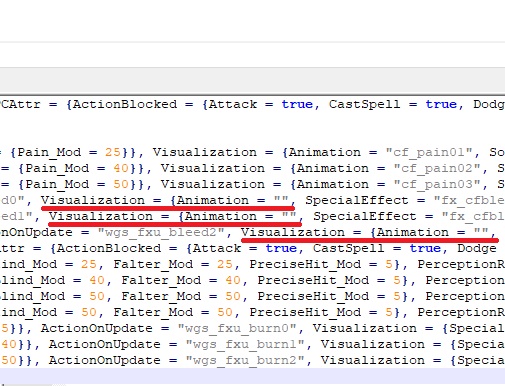The height and width of the screenshot is (386, 505).
Task: Place cursor on Pain_Mod value 40
Action: 121,168
